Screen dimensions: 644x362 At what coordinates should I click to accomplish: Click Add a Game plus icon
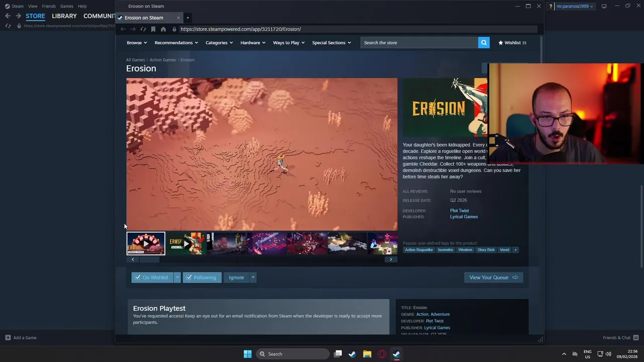[8, 338]
